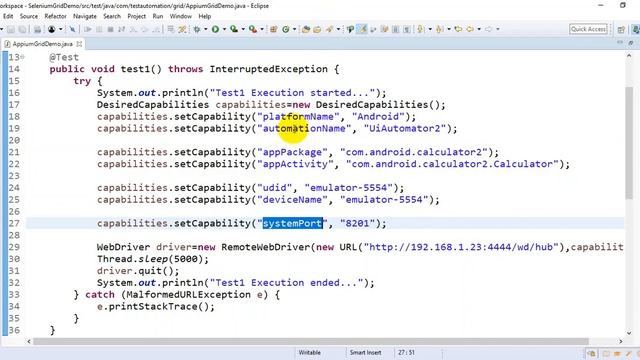Click the @Test annotation on line 13

(x=64, y=57)
